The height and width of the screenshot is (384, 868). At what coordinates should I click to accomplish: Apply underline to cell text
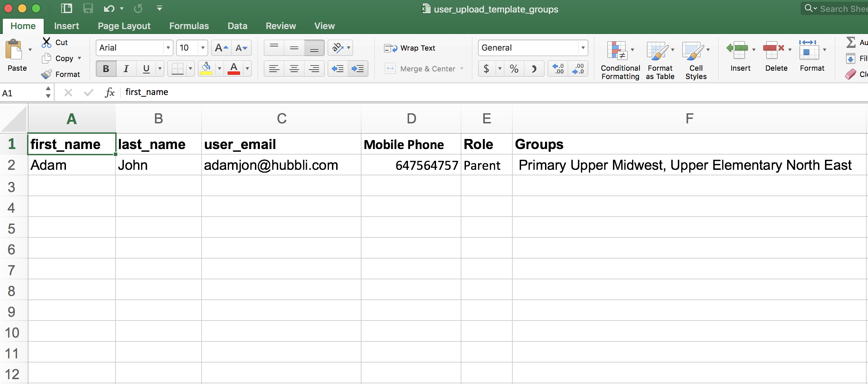(146, 68)
